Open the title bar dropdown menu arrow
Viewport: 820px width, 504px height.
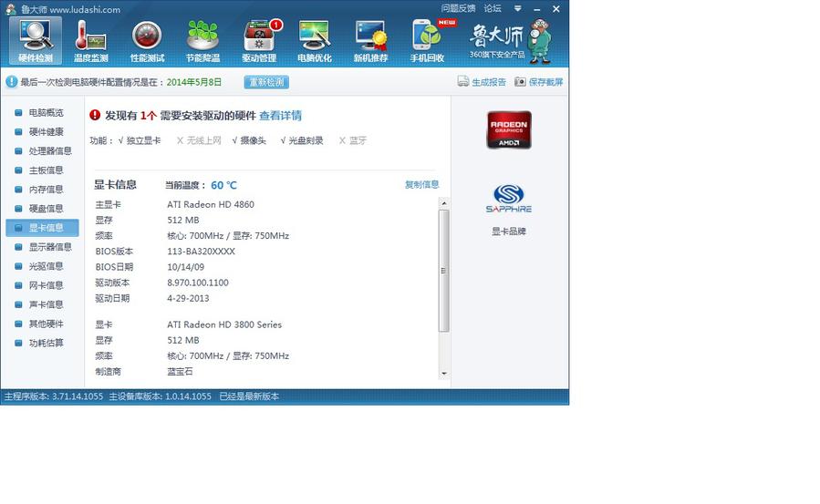518,9
